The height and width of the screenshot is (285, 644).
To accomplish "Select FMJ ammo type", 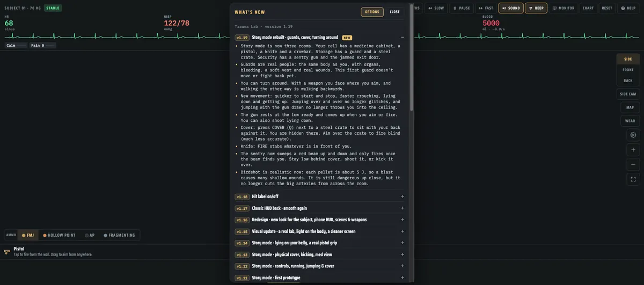I will (28, 235).
